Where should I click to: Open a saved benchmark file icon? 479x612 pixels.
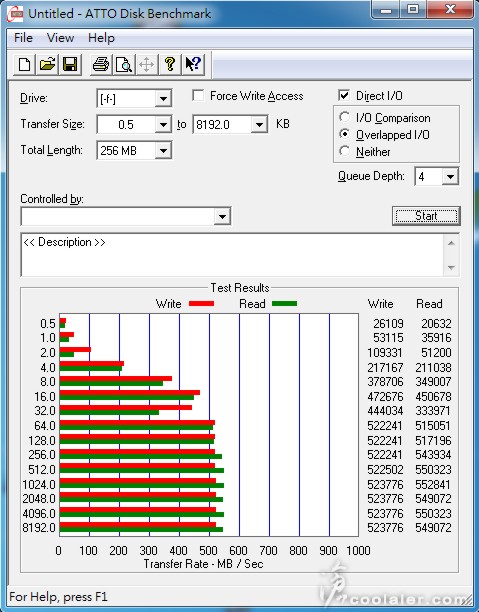tap(47, 64)
